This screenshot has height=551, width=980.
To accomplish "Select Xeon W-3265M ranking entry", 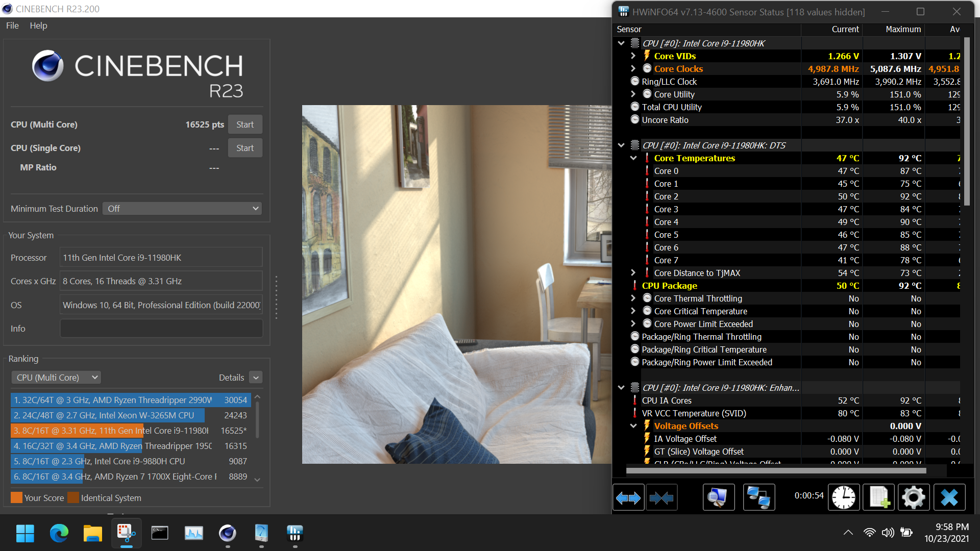I will (131, 415).
